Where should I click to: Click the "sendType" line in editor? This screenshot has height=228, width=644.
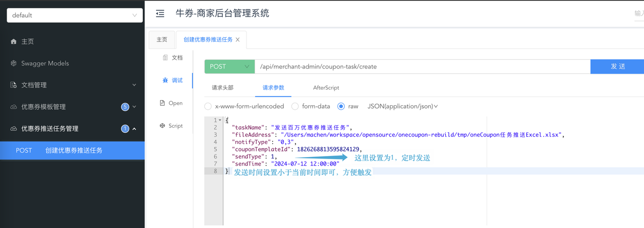(254, 157)
